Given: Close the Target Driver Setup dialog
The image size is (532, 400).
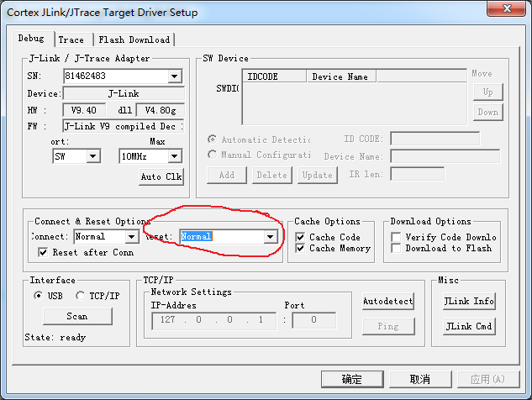Looking at the screenshot, I should point(507,8).
